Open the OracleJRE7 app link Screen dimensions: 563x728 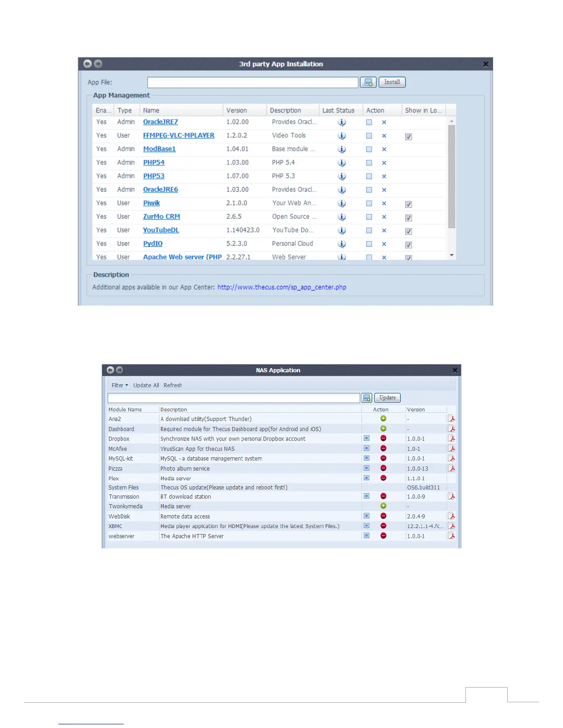click(x=160, y=122)
